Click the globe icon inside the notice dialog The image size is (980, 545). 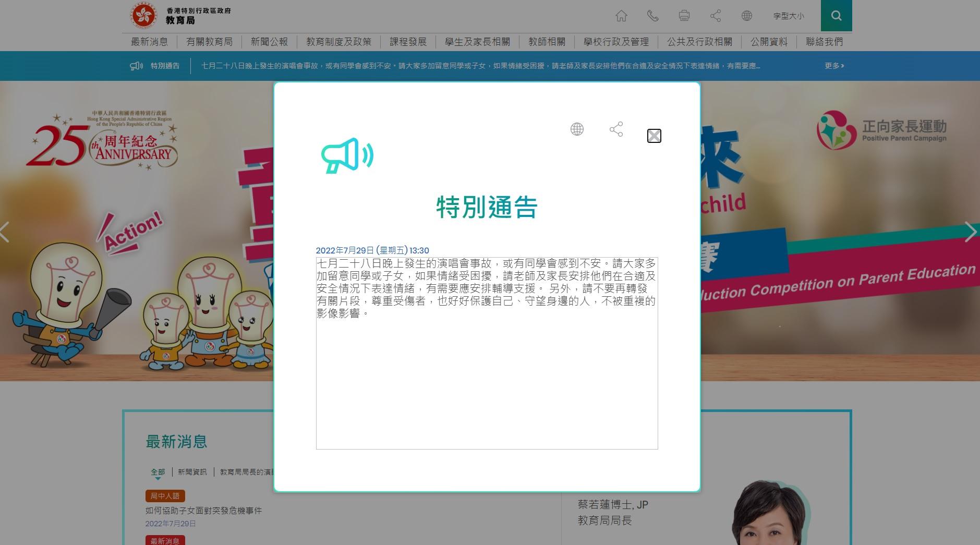point(576,129)
